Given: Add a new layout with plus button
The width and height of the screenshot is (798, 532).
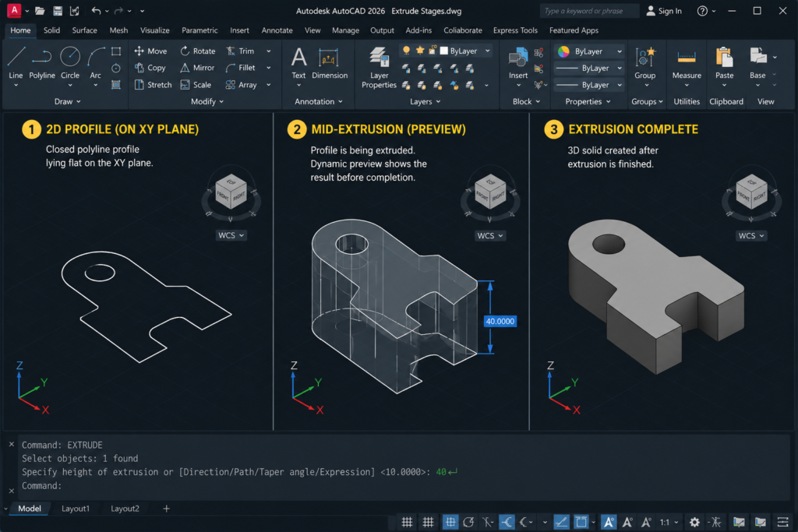Looking at the screenshot, I should point(167,509).
